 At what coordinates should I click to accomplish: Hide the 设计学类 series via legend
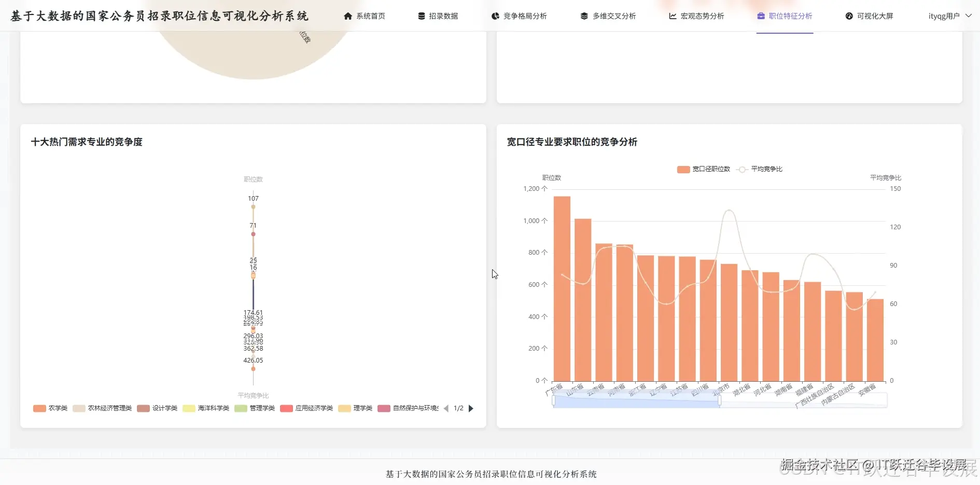pyautogui.click(x=157, y=408)
